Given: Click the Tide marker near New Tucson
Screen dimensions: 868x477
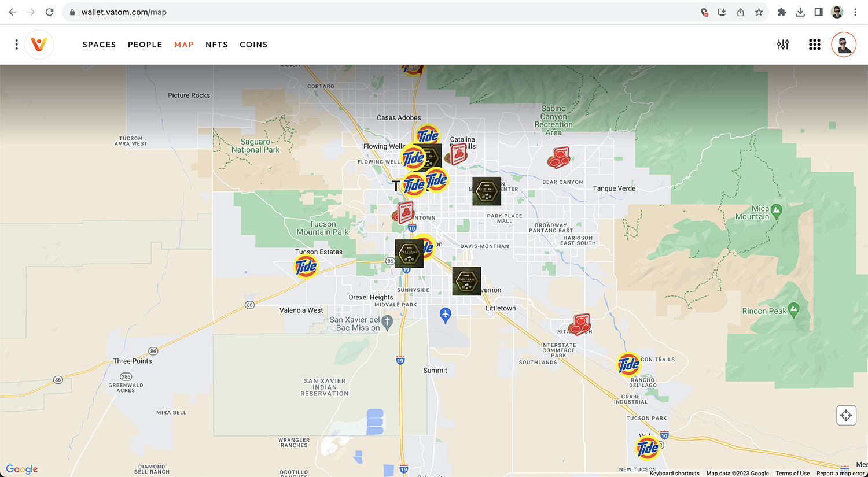Looking at the screenshot, I should pyautogui.click(x=648, y=448).
